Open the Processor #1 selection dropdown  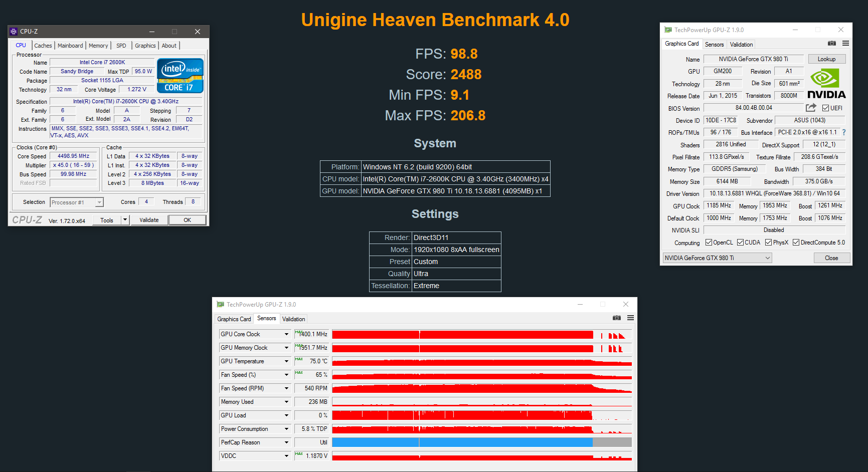click(x=99, y=202)
